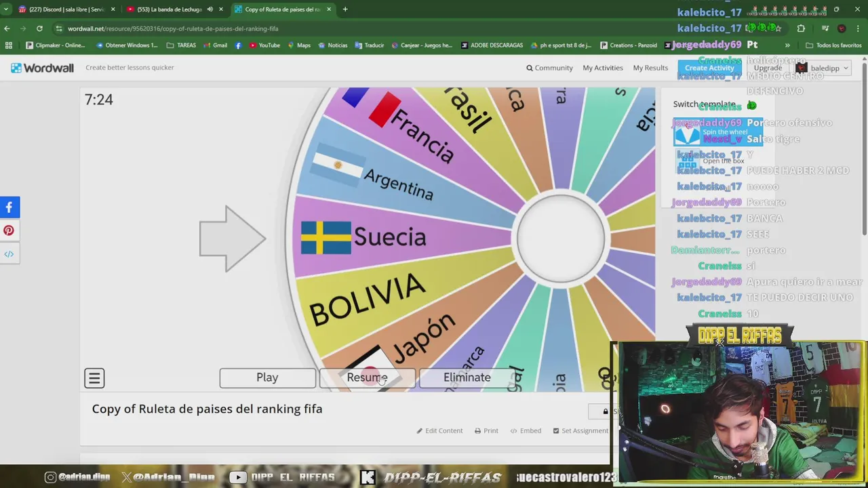Mute the La banda de Lechuga tab audio
868x488 pixels.
[x=210, y=9]
